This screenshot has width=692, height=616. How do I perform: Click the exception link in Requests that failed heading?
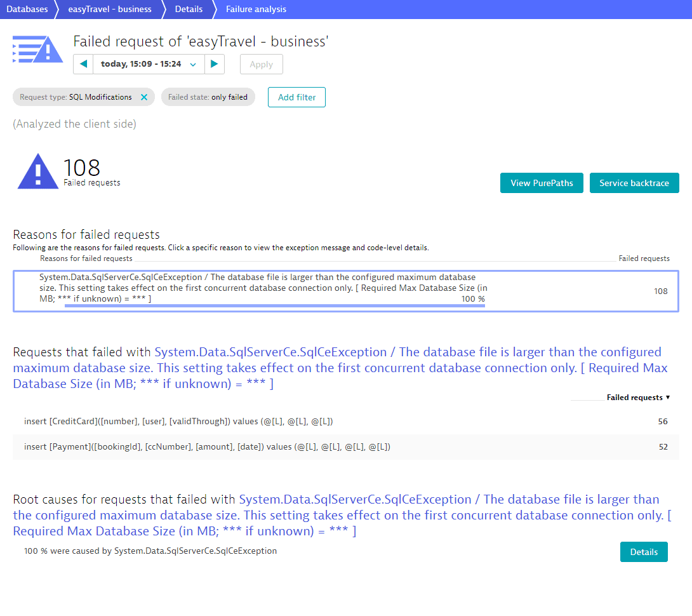pyautogui.click(x=340, y=368)
